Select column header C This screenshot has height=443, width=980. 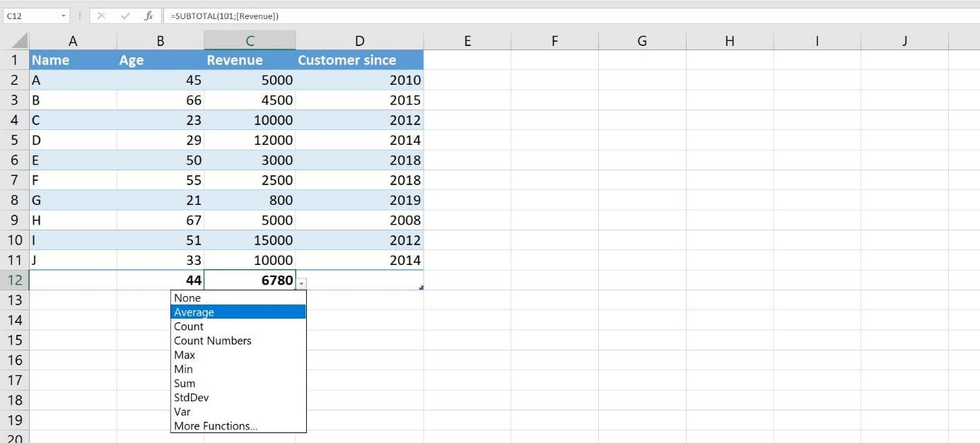pyautogui.click(x=250, y=40)
